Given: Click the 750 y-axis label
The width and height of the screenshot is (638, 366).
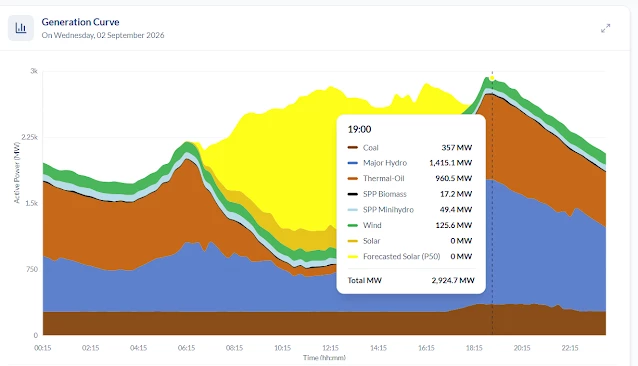Looking at the screenshot, I should click(31, 269).
